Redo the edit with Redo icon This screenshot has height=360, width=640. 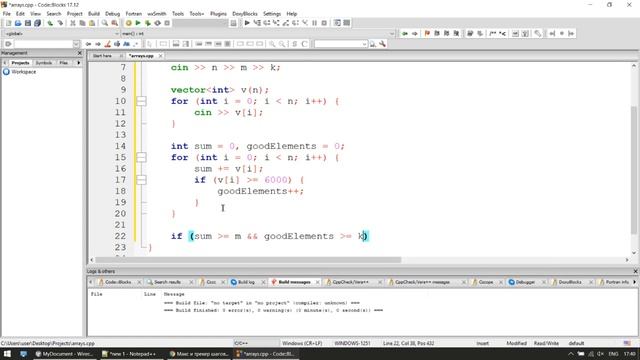click(60, 23)
